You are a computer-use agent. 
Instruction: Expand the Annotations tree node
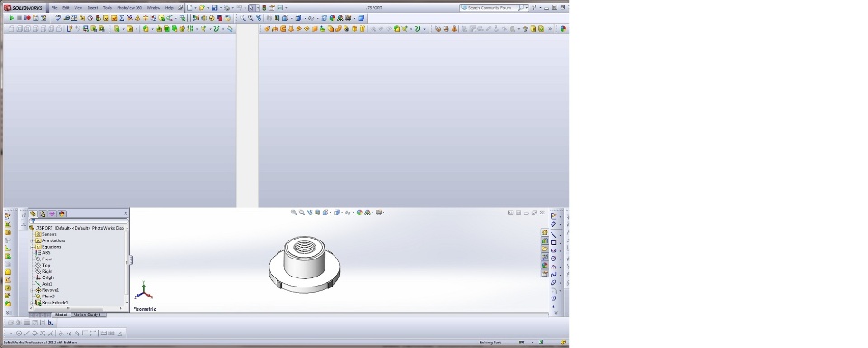tap(33, 240)
